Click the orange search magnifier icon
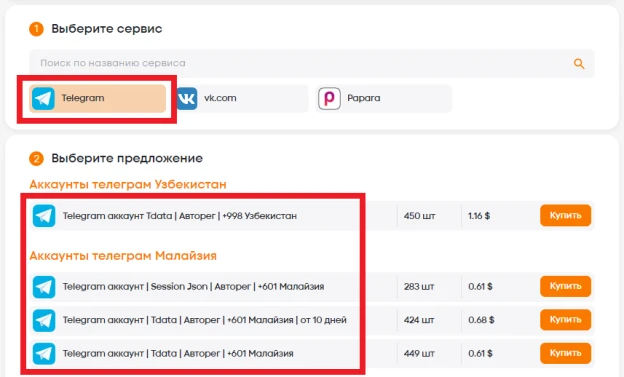The image size is (624, 377). coord(579,63)
